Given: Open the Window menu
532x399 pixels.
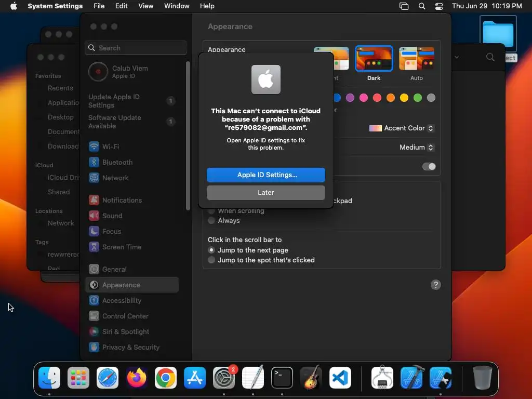Looking at the screenshot, I should click(x=177, y=6).
